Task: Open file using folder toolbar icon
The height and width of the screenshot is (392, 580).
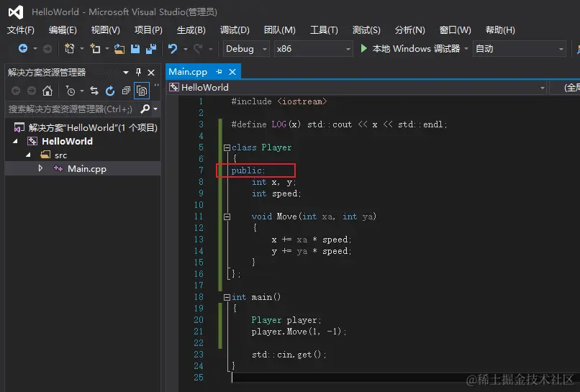Action: [x=119, y=49]
